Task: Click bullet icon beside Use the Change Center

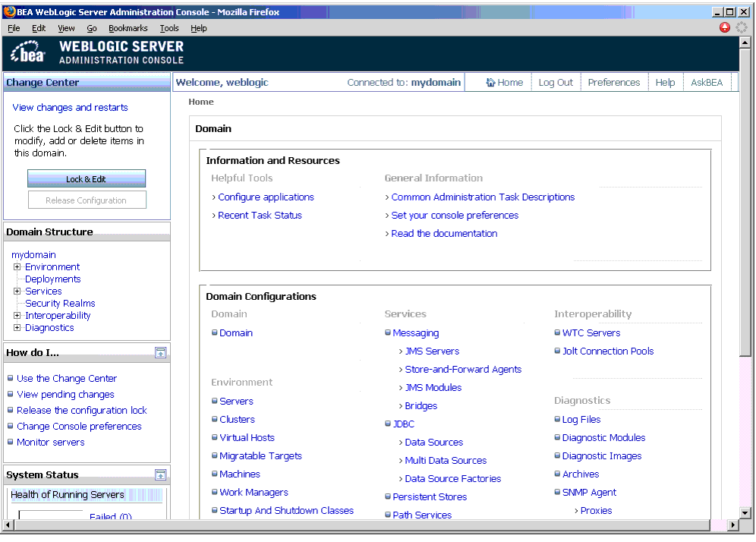Action: pyautogui.click(x=10, y=378)
